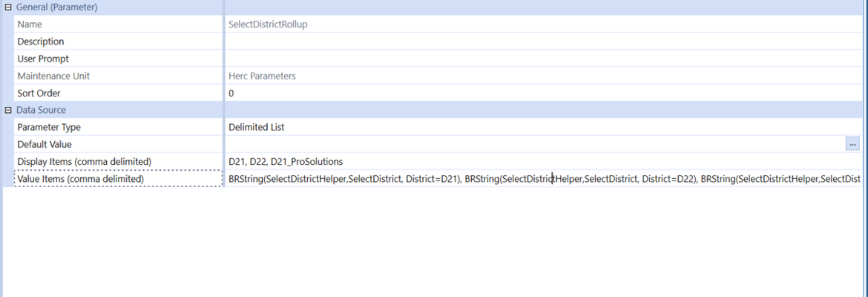Click the Data Source header text
Image resolution: width=868 pixels, height=297 pixels.
(41, 111)
